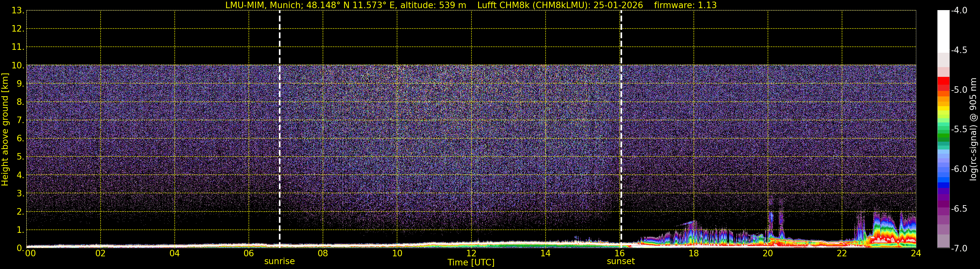
Task: Click the "firmware: 1.13" text in title
Action: pyautogui.click(x=685, y=5)
